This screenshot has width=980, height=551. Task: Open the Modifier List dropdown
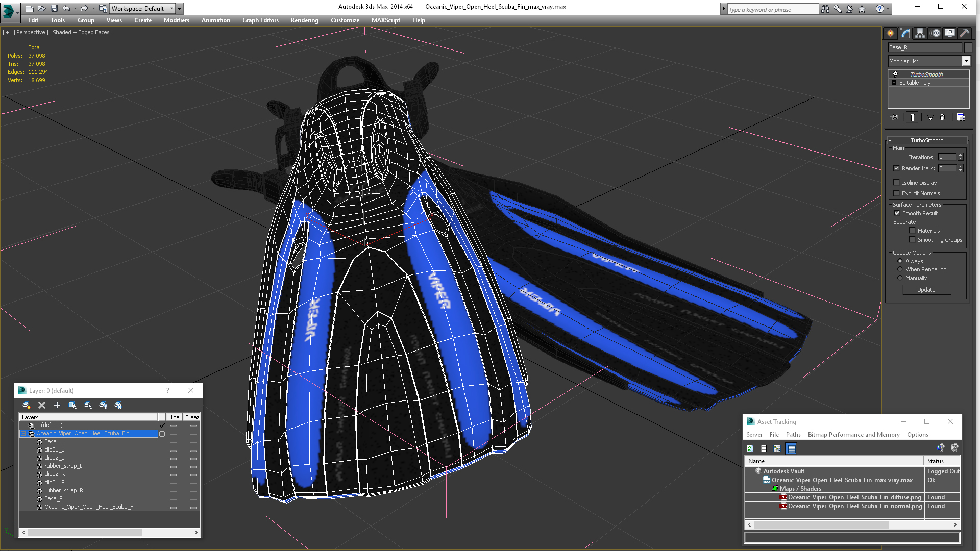[966, 61]
